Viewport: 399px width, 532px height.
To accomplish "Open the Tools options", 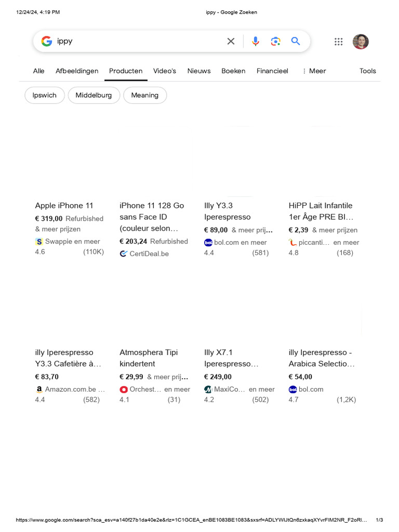I will tap(368, 71).
